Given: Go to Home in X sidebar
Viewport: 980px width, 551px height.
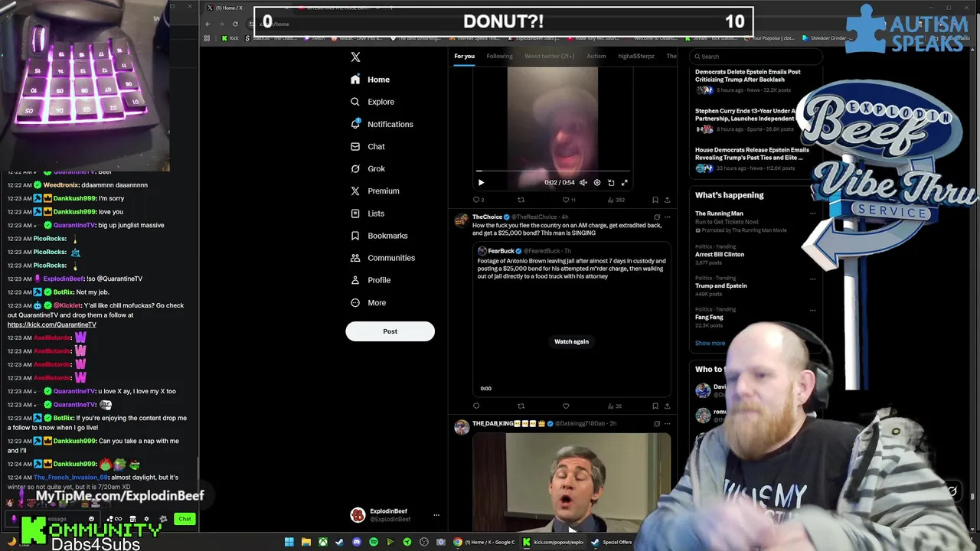Looking at the screenshot, I should (371, 80).
